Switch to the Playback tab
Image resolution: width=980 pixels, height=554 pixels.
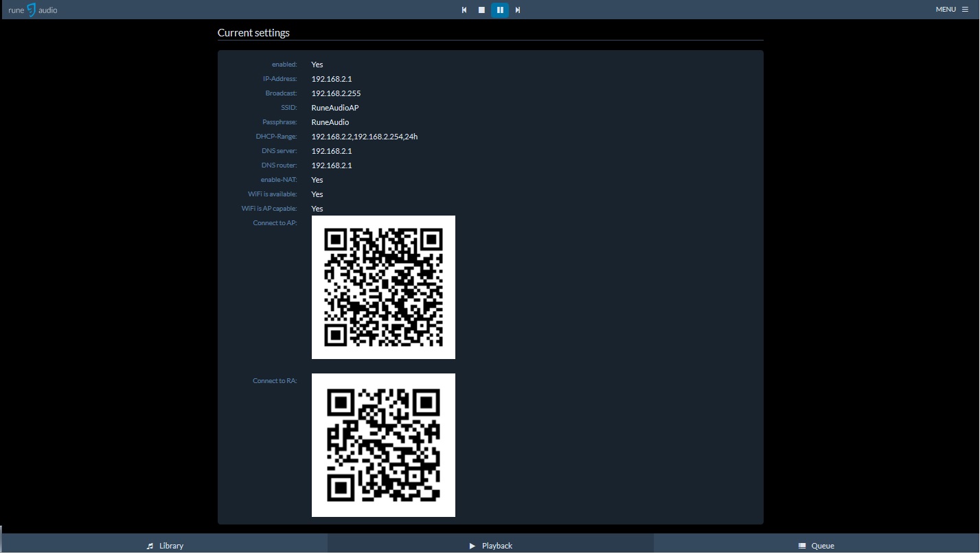(x=490, y=546)
